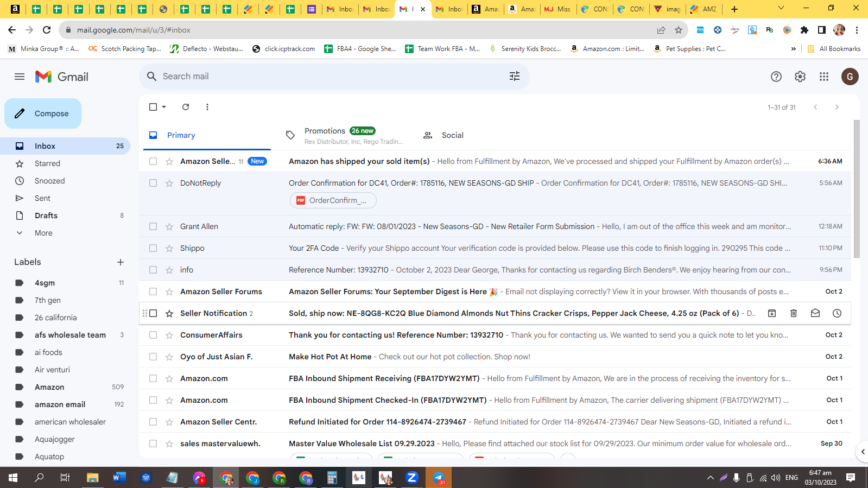
Task: Show hidden bookmarks with the chevron
Action: 794,49
